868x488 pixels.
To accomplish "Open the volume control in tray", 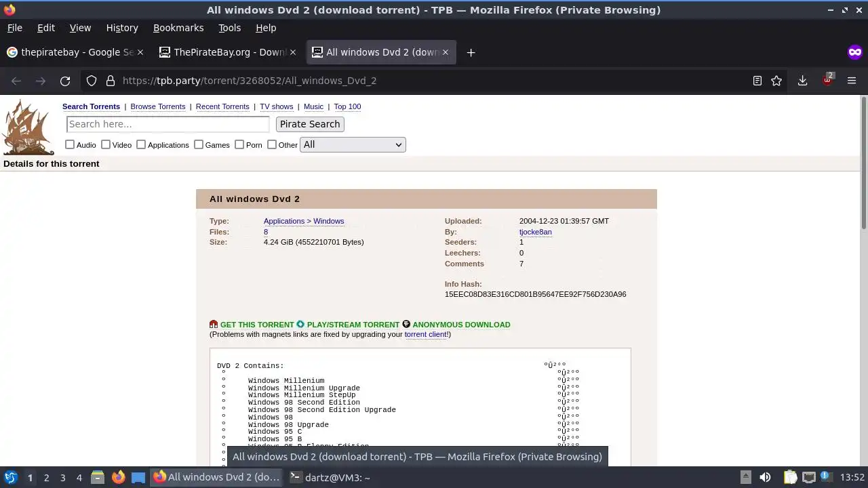I will pos(765,477).
